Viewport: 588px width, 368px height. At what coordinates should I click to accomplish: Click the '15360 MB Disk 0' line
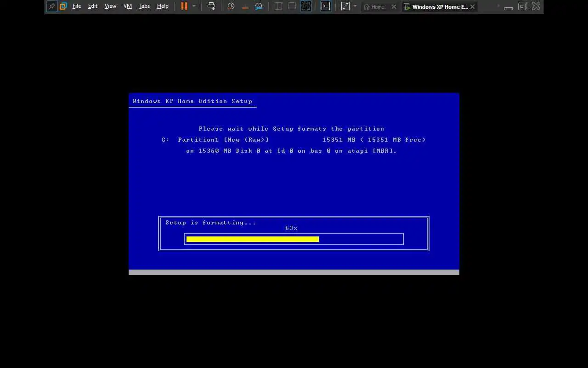[291, 151]
